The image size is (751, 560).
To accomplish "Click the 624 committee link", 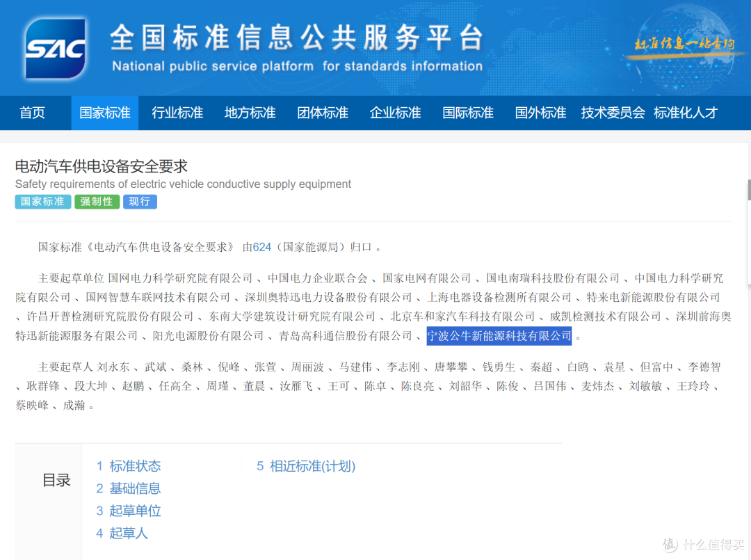I will pos(262,247).
